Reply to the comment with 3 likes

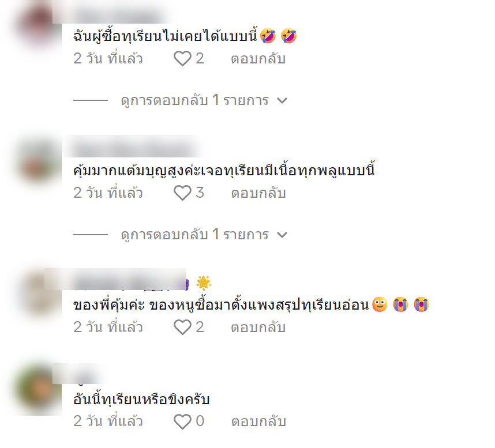(258, 193)
